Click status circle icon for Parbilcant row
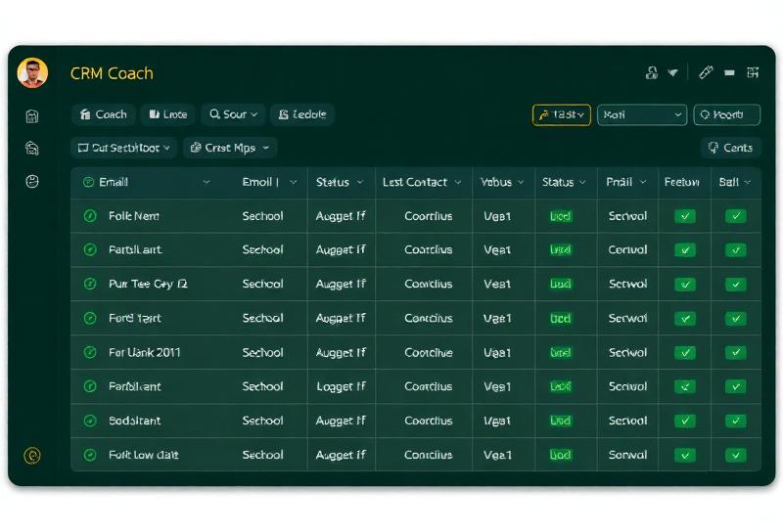 (90, 386)
